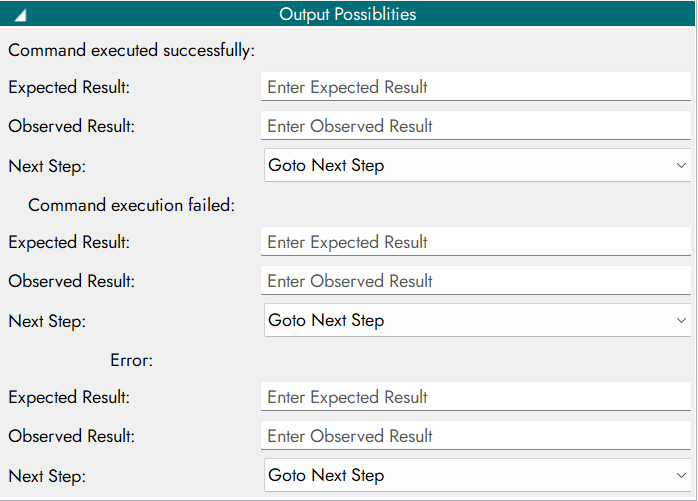This screenshot has height=501, width=698.
Task: Focus Expected Result field under Error section
Action: (476, 397)
